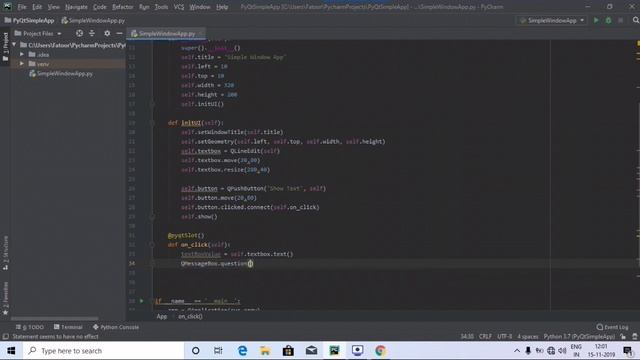Open Windows Start menu
Screen dimensions: 640x360
coord(11,351)
